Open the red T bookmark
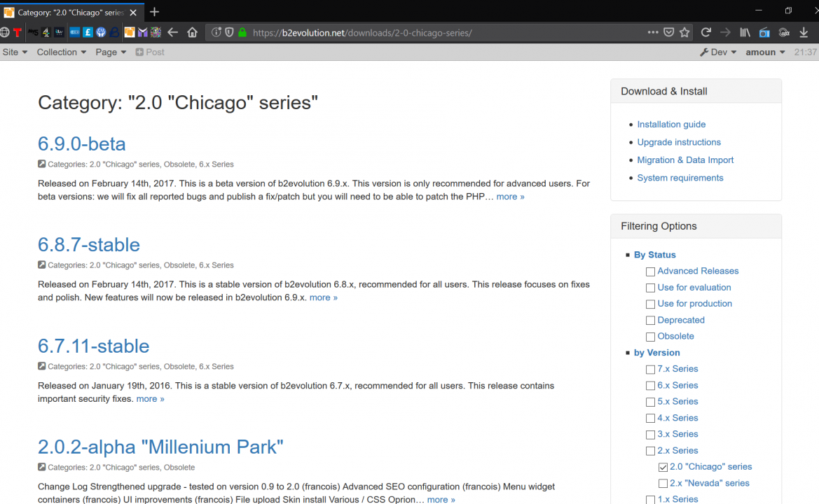Viewport: 819px width, 504px height. coord(18,32)
